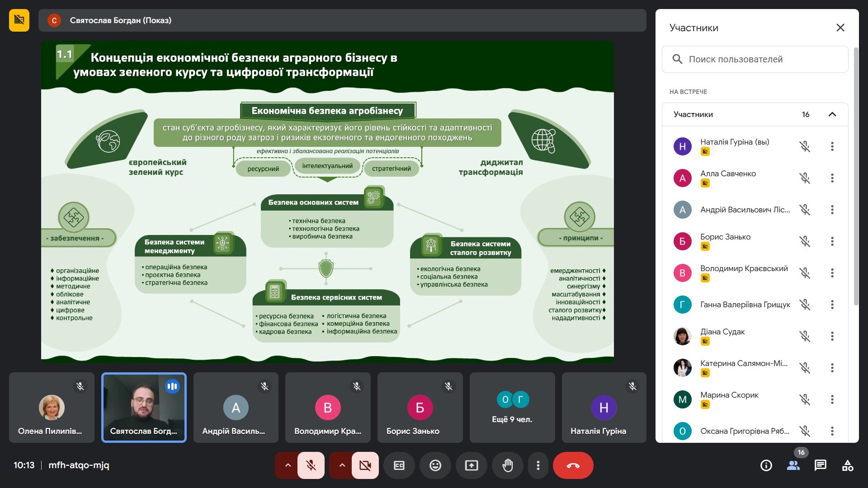Collapse the Участники list section
868x488 pixels.
pos(832,114)
